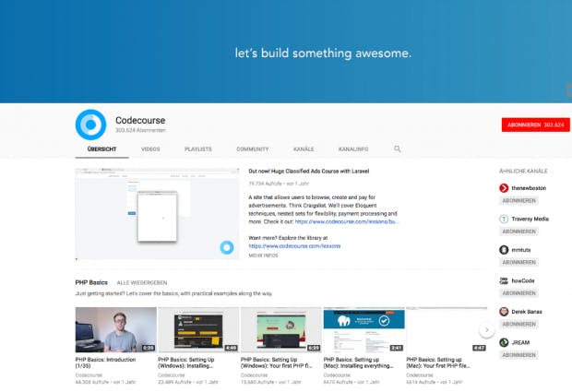Subscribe to mmtuts channel
The width and height of the screenshot is (572, 392).
click(x=518, y=262)
